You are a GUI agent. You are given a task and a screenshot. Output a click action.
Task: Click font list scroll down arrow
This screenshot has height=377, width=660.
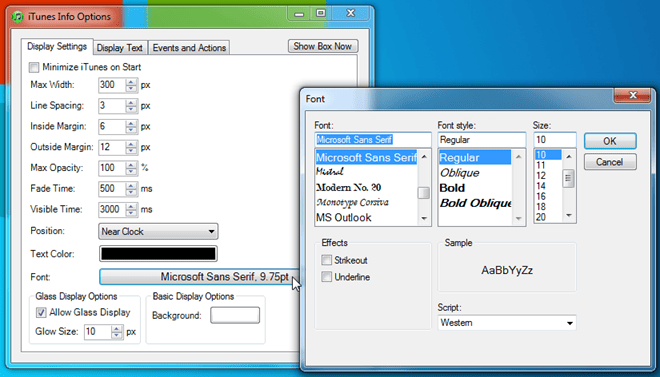click(424, 218)
